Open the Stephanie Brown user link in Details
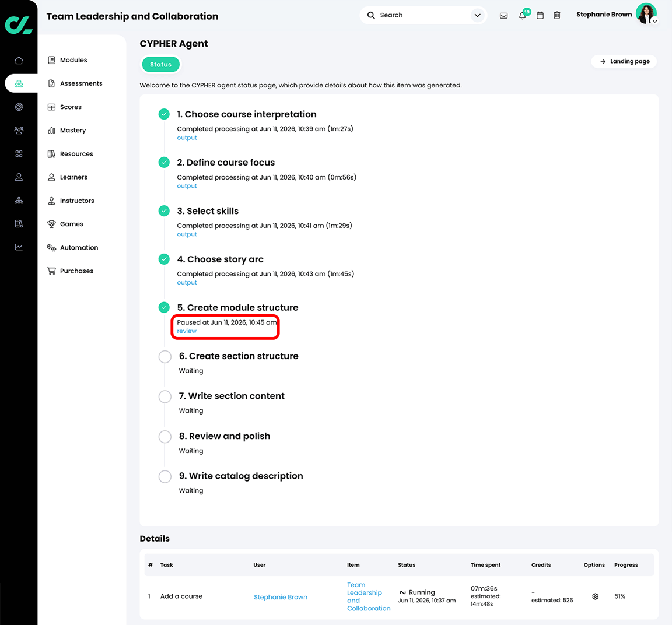672x625 pixels. pyautogui.click(x=280, y=597)
